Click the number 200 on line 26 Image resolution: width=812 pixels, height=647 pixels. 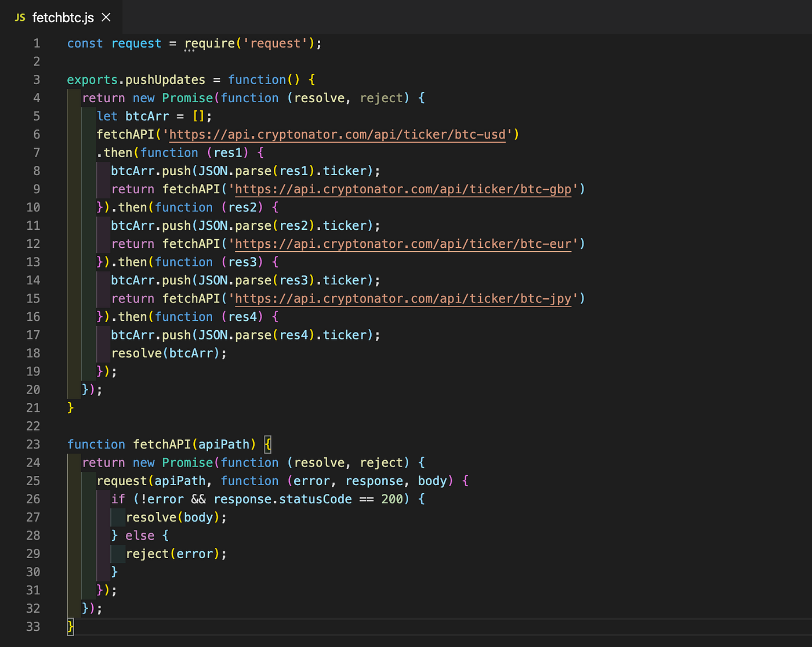pyautogui.click(x=392, y=499)
